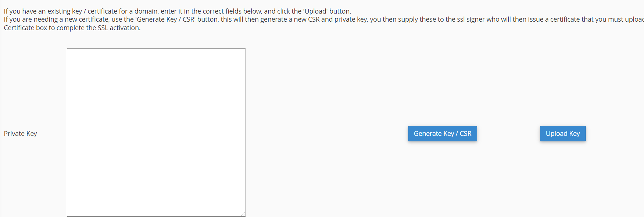
Task: Click the Private Key textarea resize handle
Action: coord(243,214)
